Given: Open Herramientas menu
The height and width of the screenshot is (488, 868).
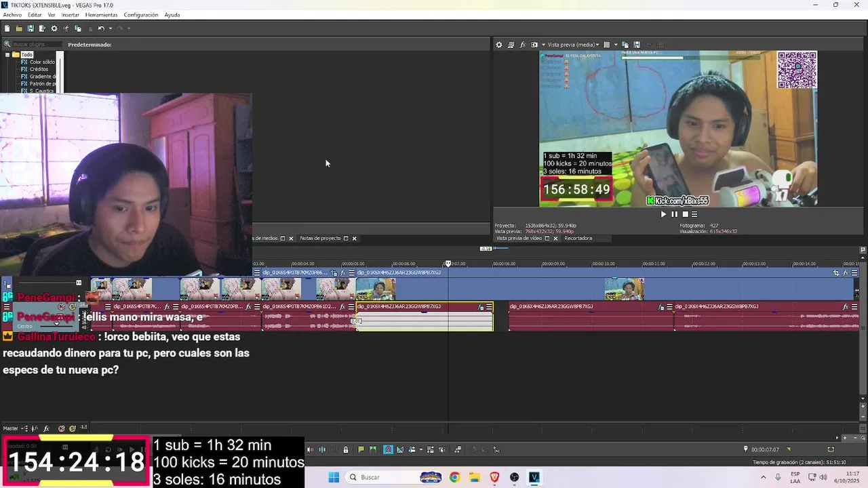Looking at the screenshot, I should tap(101, 15).
